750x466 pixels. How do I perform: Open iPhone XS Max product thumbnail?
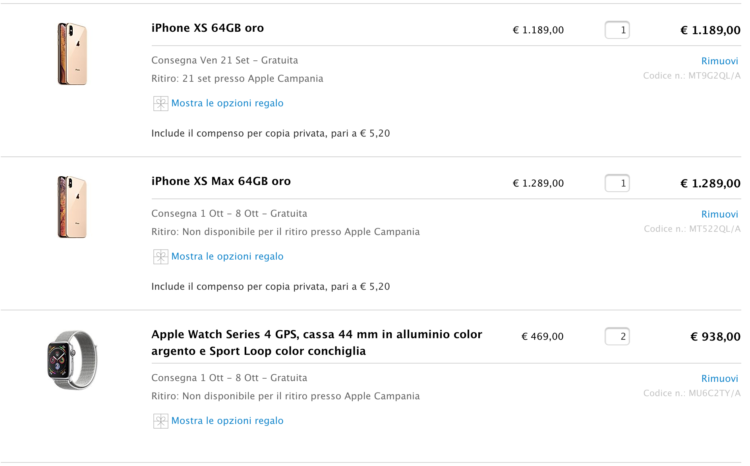click(x=72, y=207)
